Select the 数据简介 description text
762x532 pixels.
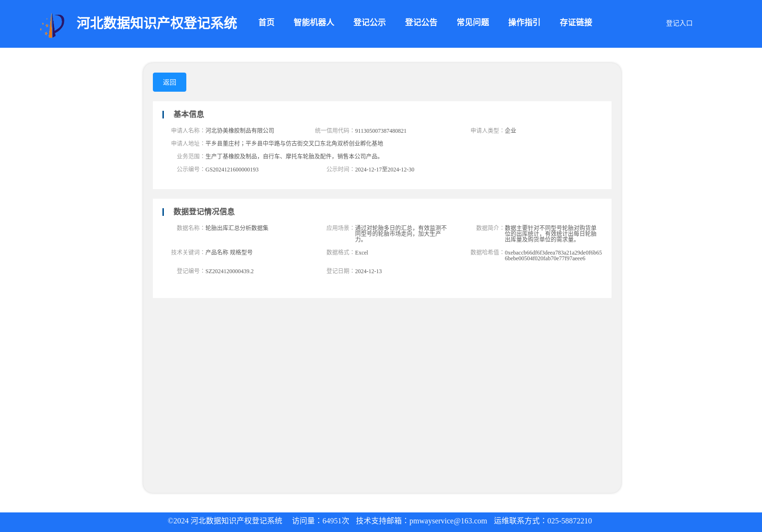click(x=551, y=234)
